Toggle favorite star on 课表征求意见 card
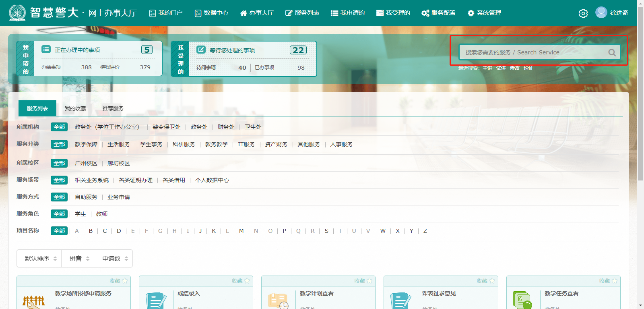The width and height of the screenshot is (644, 309). [492, 281]
